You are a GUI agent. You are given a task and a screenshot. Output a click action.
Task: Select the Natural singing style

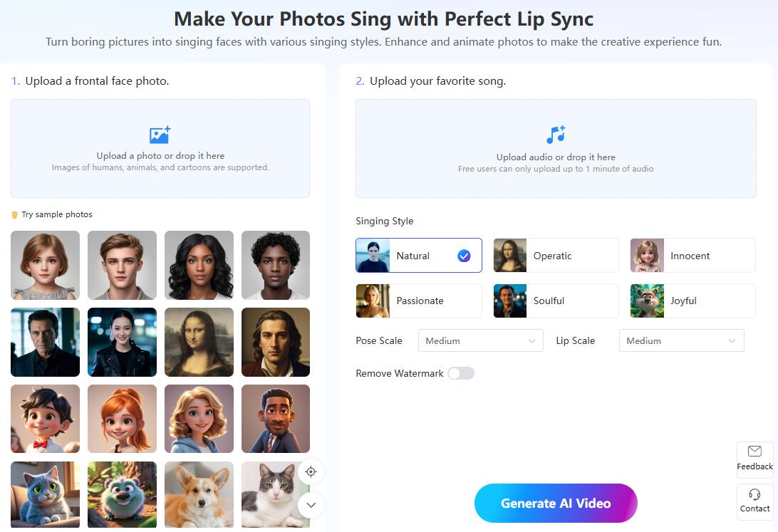pyautogui.click(x=419, y=256)
